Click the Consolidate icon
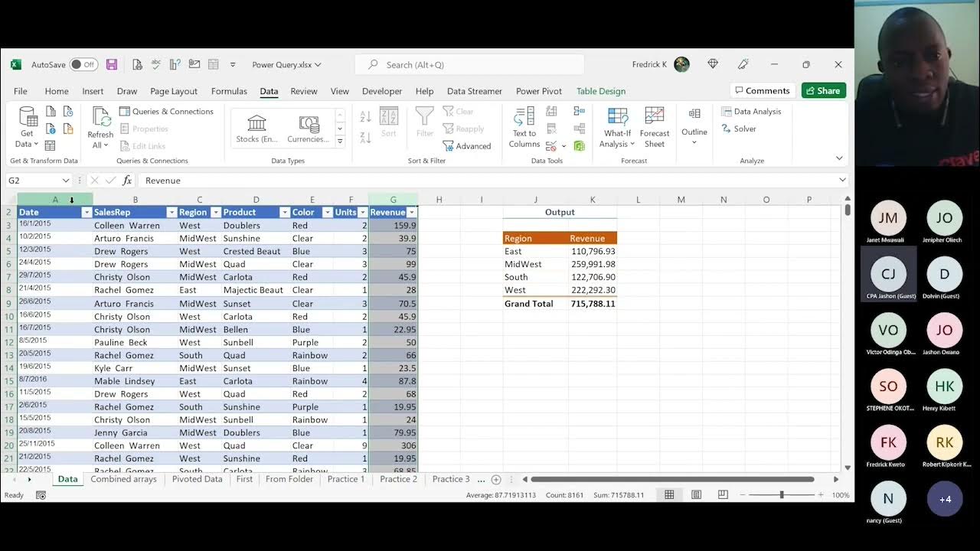This screenshot has width=980, height=551. [579, 112]
